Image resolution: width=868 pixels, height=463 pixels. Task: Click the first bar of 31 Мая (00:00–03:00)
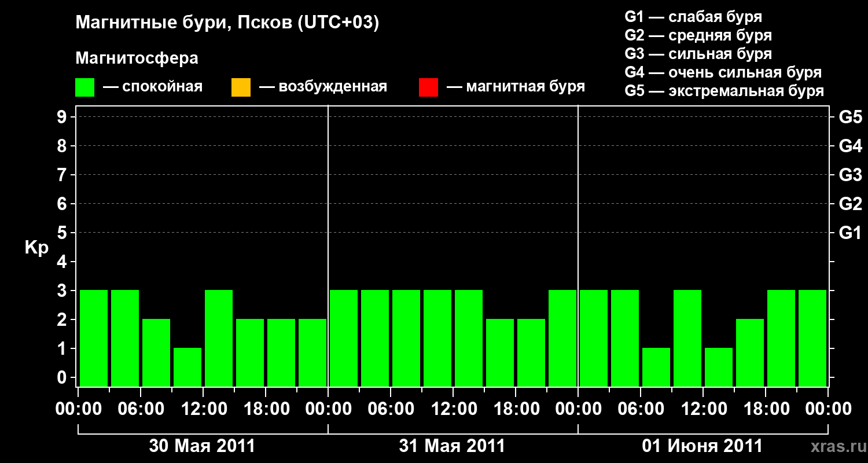click(x=344, y=338)
